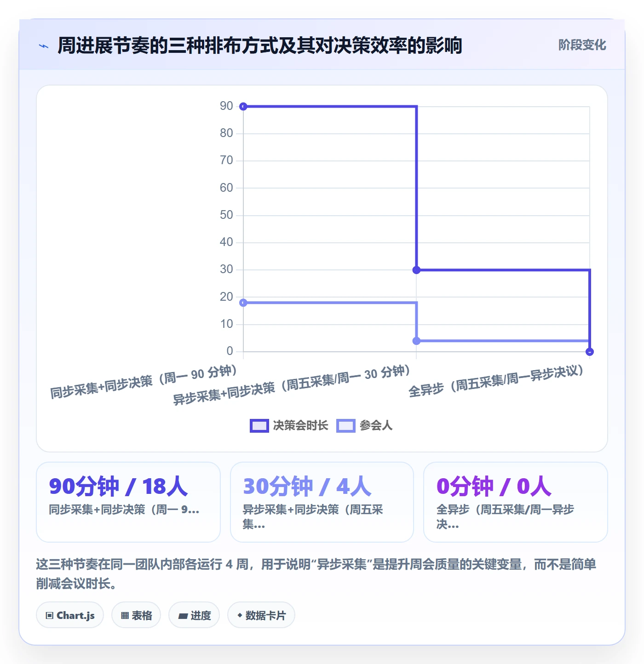Click 参会人 data point at 18

point(243,303)
